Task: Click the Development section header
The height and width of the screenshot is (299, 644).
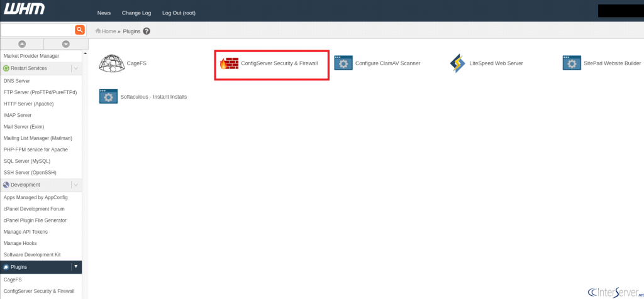Action: click(41, 185)
